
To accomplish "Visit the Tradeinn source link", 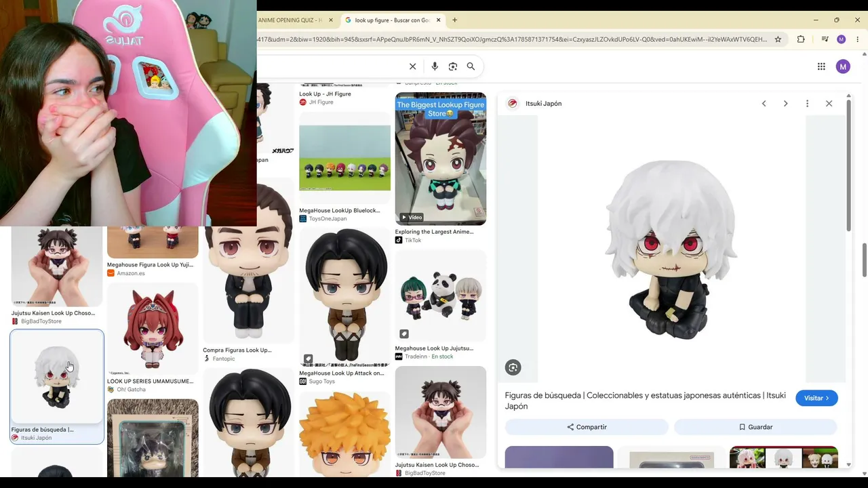I will pos(417,357).
